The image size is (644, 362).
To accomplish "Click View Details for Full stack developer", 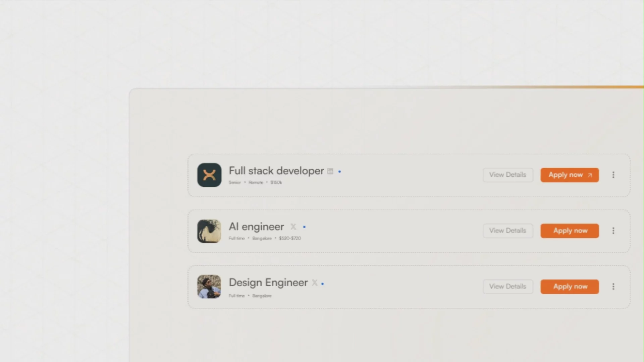I will tap(507, 175).
